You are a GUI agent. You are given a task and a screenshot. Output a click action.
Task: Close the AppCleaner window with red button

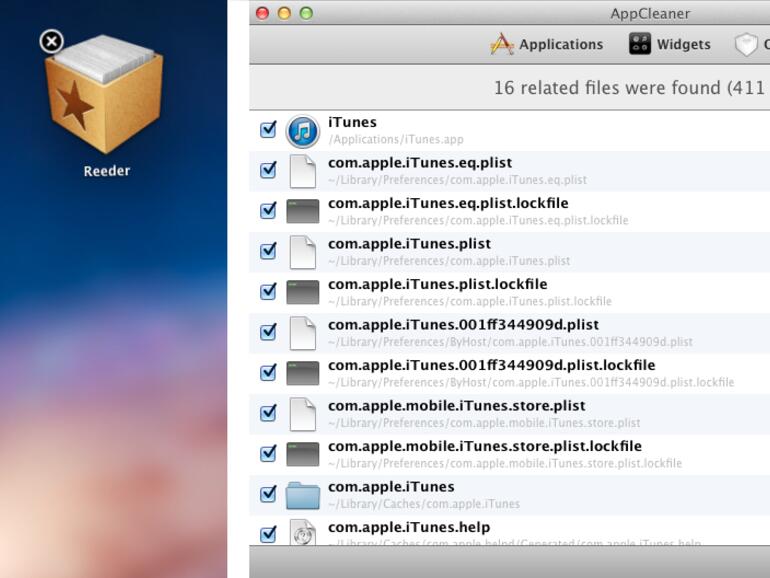click(x=262, y=13)
